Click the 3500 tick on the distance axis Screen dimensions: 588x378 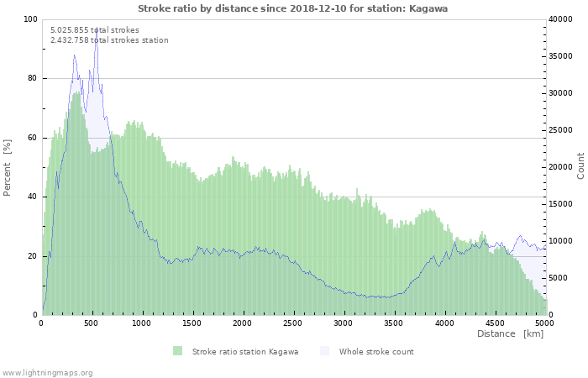click(394, 323)
